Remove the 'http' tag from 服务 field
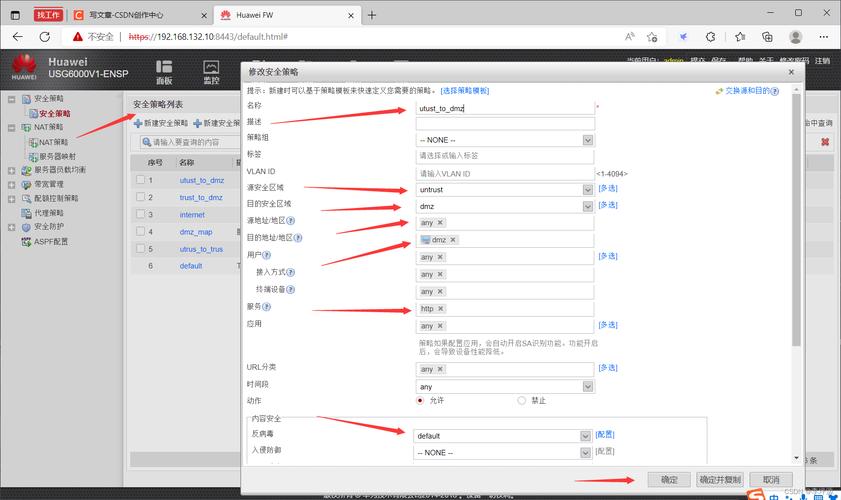This screenshot has width=841, height=500. coord(440,308)
